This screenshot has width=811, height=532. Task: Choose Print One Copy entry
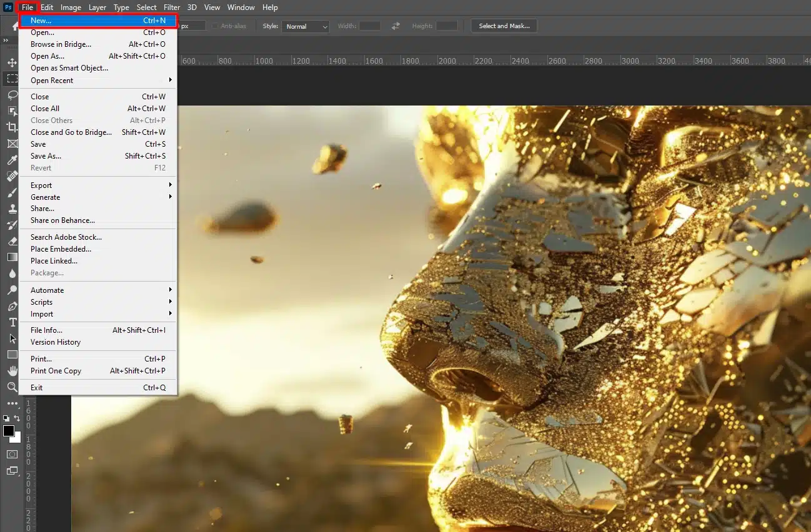[x=98, y=371]
